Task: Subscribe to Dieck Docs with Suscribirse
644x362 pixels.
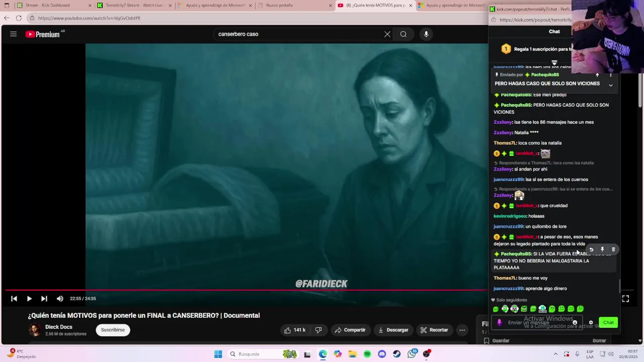Action: 113,330
